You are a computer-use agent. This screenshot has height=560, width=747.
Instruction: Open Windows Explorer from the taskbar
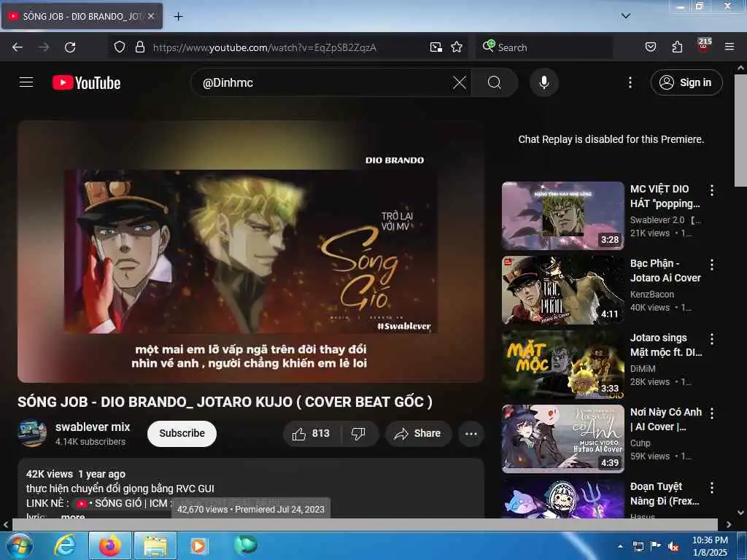(155, 545)
